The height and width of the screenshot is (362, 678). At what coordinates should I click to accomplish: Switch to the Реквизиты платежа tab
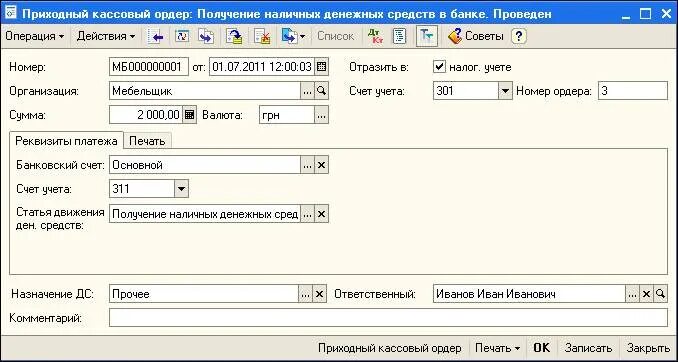[x=67, y=141]
